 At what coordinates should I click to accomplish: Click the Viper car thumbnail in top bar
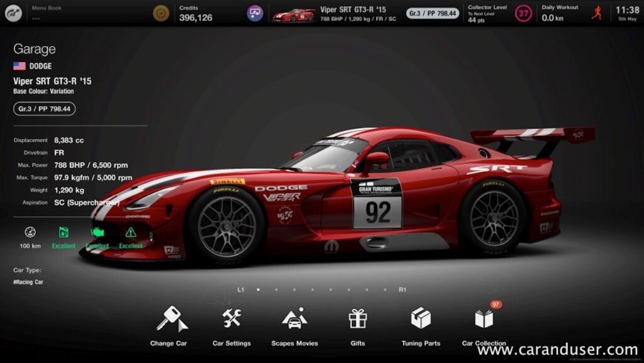pyautogui.click(x=294, y=14)
